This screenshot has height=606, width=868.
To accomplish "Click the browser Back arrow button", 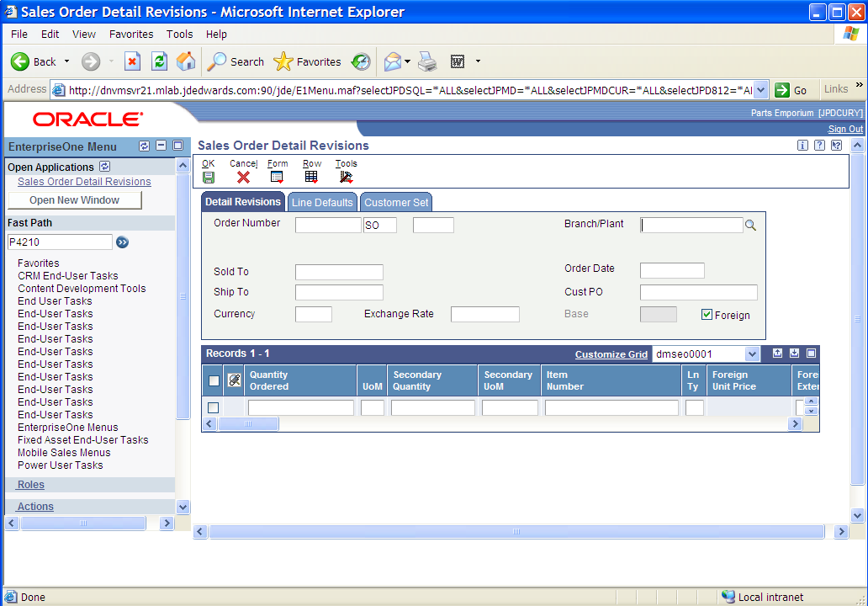I will 20,61.
